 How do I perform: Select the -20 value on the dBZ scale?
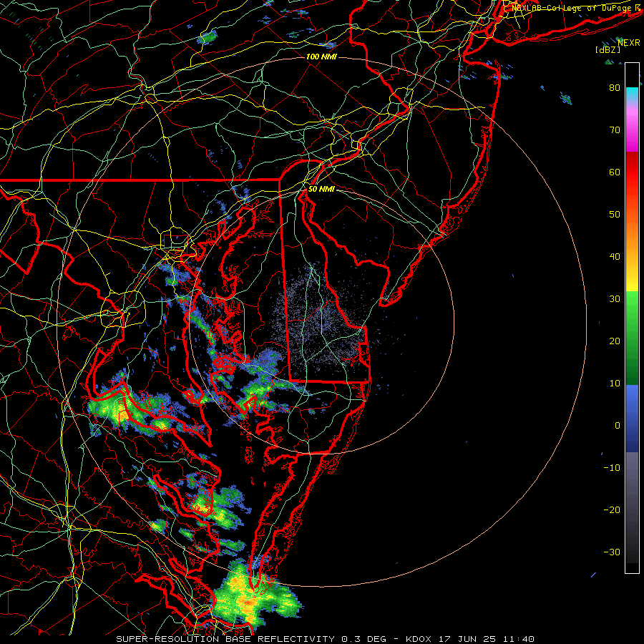click(612, 509)
